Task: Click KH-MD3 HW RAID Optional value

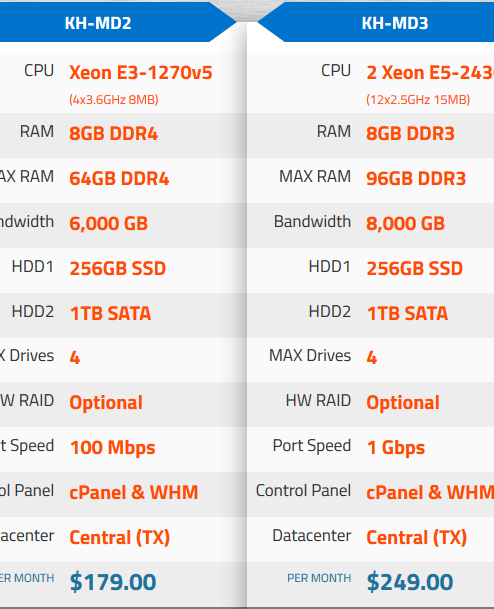Action: [x=403, y=403]
